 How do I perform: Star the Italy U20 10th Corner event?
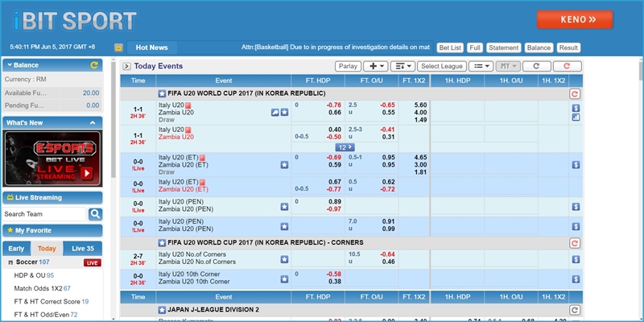pyautogui.click(x=284, y=278)
